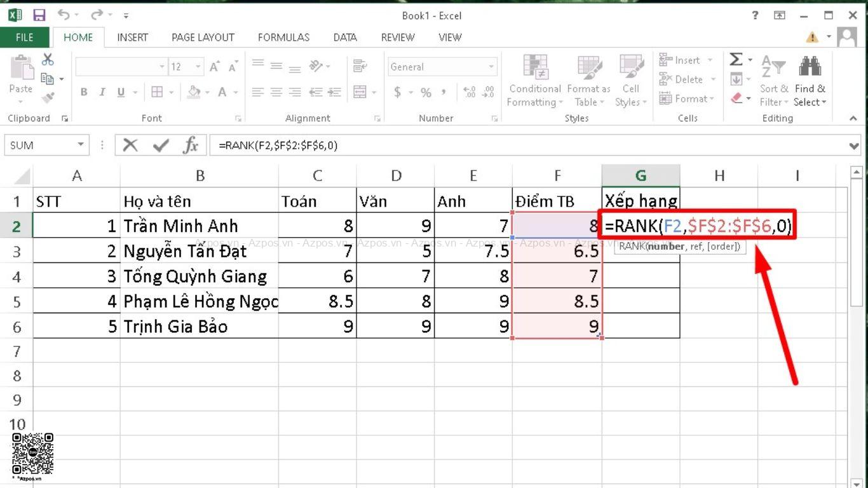868x488 pixels.
Task: Click the Wrap Text icon
Action: [360, 65]
